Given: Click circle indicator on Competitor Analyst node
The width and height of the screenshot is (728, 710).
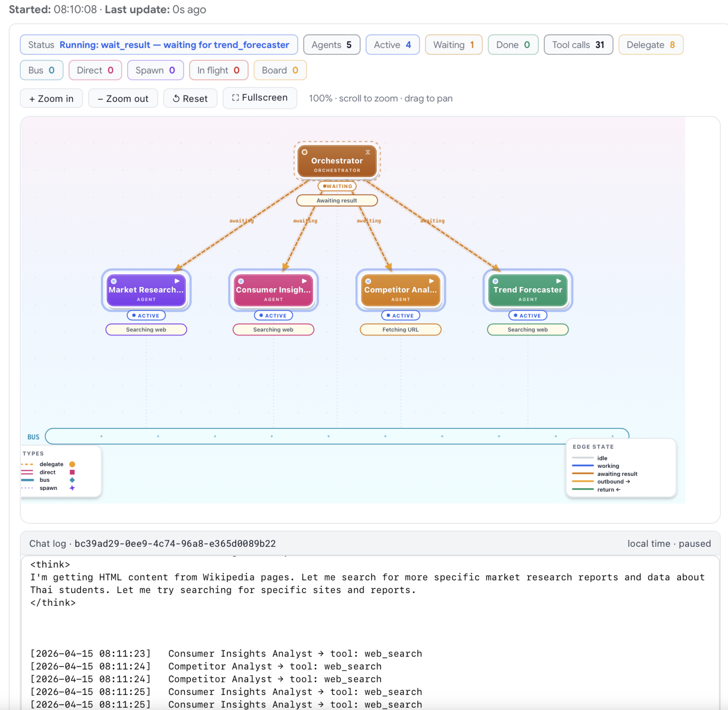Looking at the screenshot, I should tap(368, 281).
